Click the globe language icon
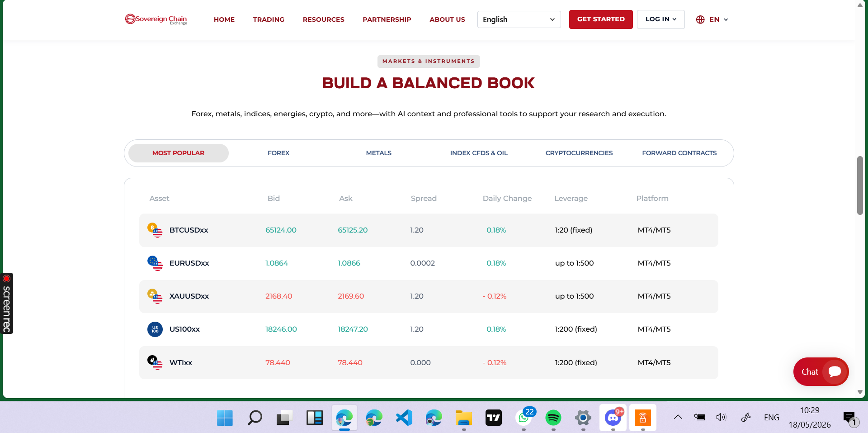Screen dimensions: 868x433 (x=700, y=19)
